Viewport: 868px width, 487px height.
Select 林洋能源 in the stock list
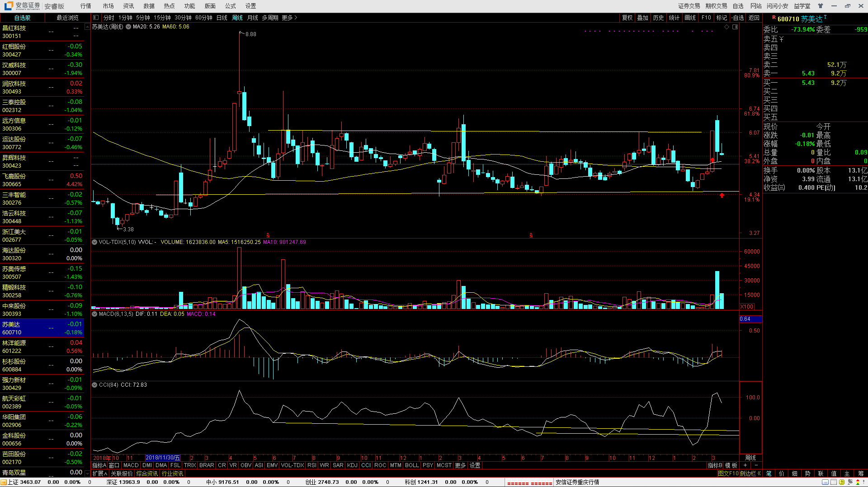42,347
